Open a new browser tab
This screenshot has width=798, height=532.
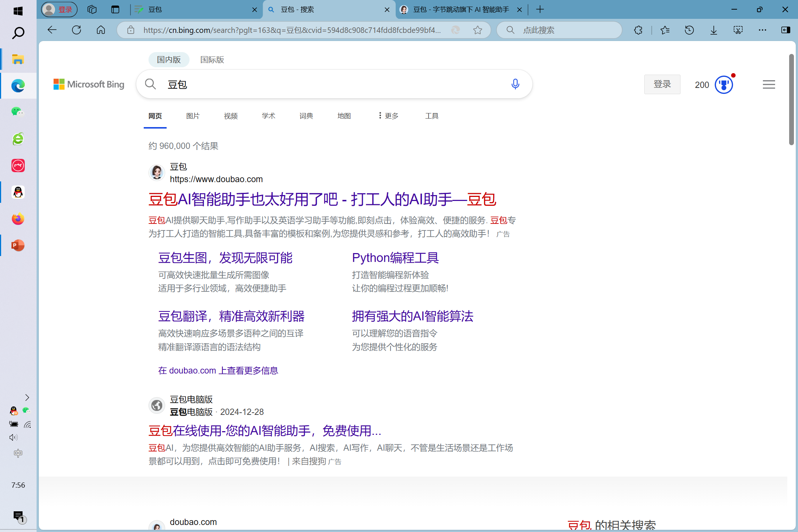540,10
